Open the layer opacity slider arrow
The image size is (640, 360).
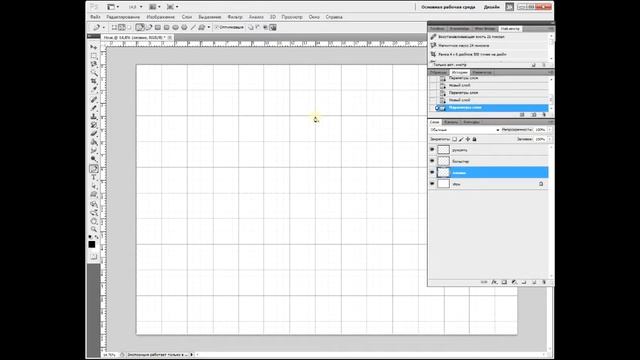coord(550,130)
